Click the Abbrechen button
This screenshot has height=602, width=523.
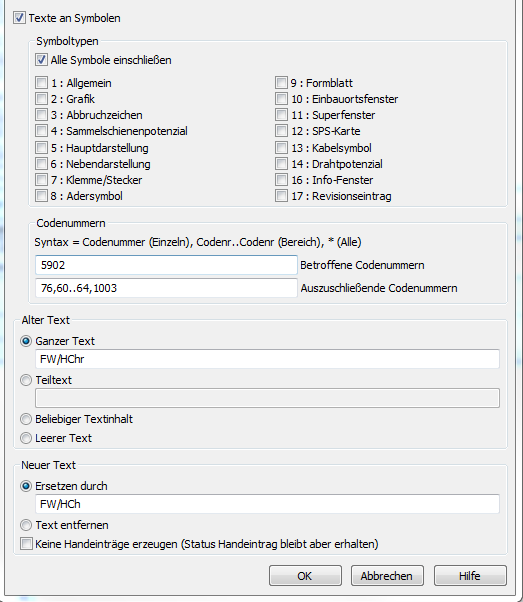387,576
